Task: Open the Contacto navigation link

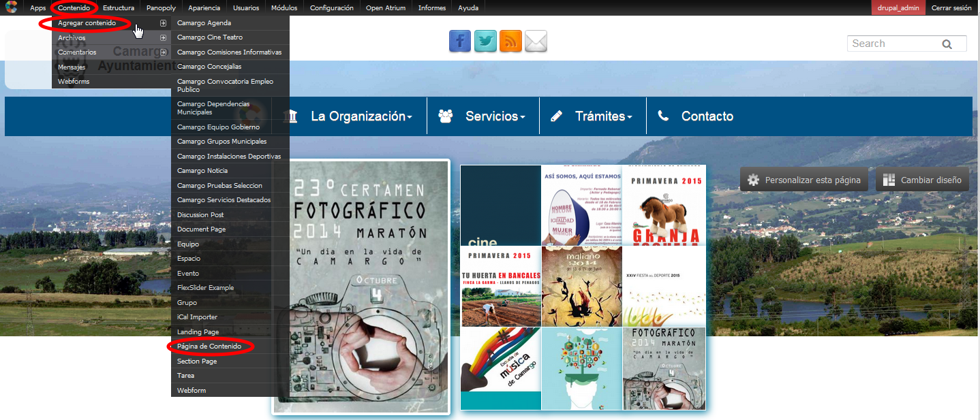Action: (x=707, y=116)
